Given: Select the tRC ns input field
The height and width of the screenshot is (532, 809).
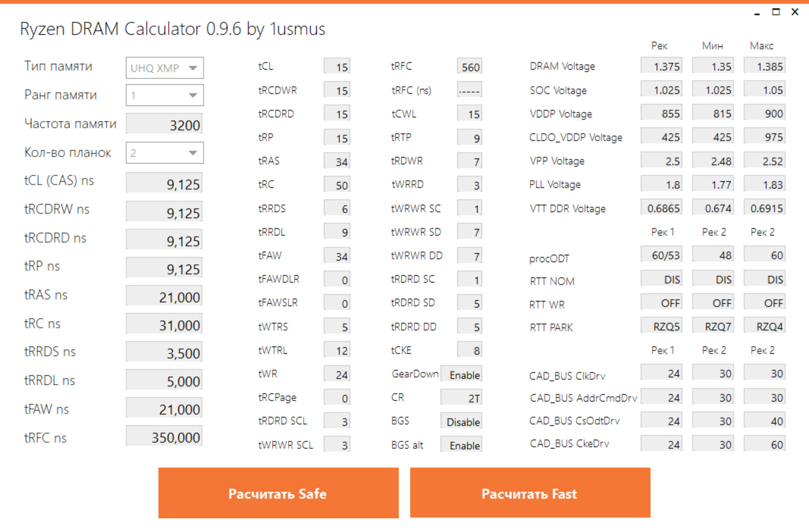Looking at the screenshot, I should coord(164,325).
